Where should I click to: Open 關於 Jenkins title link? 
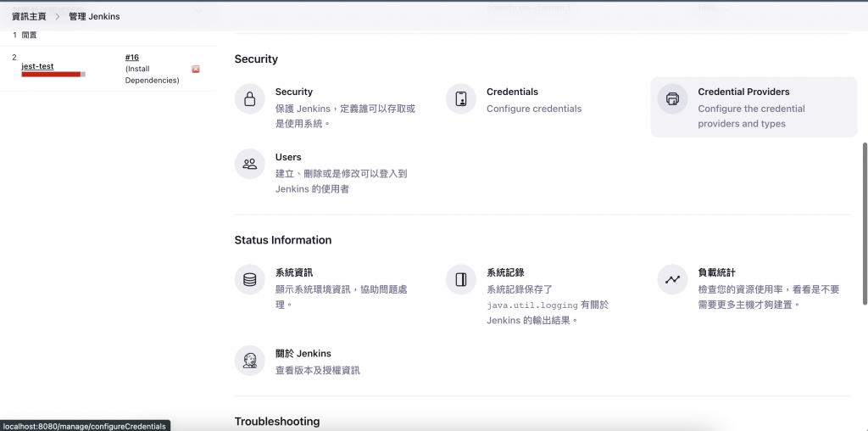coord(303,354)
